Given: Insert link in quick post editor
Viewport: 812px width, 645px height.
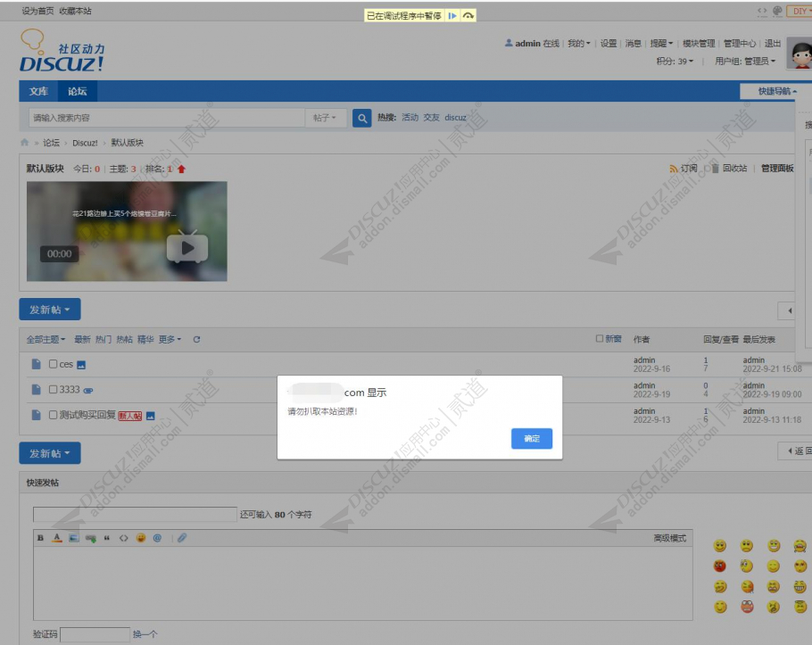Looking at the screenshot, I should click(91, 538).
